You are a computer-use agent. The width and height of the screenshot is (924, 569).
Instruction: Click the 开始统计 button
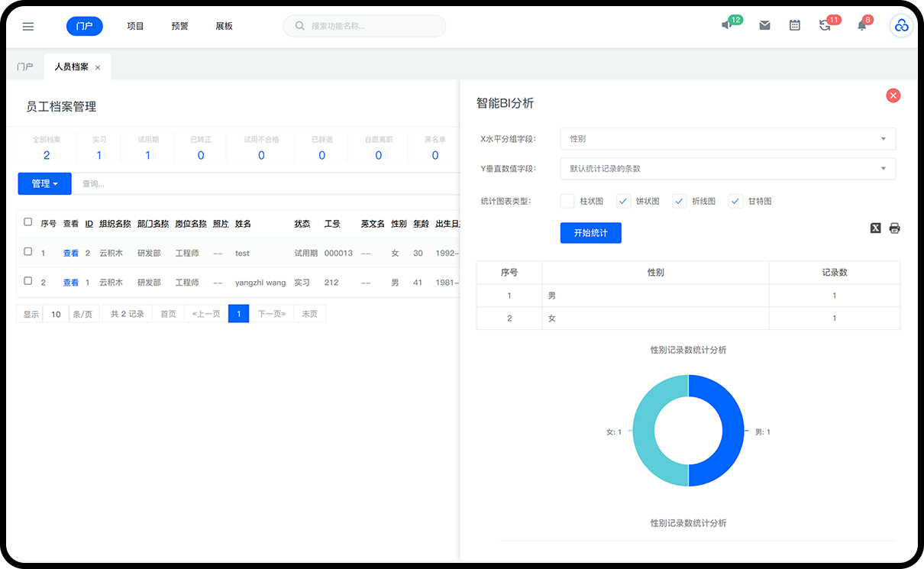(x=590, y=233)
